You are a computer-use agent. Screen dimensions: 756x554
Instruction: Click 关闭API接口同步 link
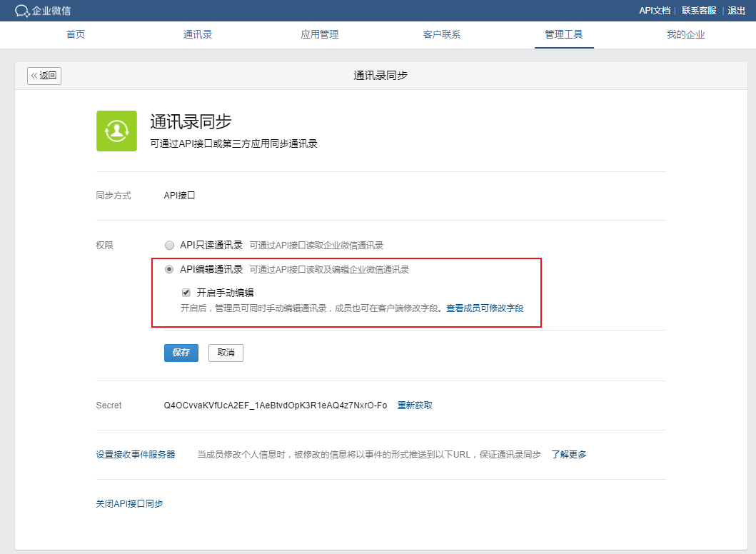click(129, 503)
